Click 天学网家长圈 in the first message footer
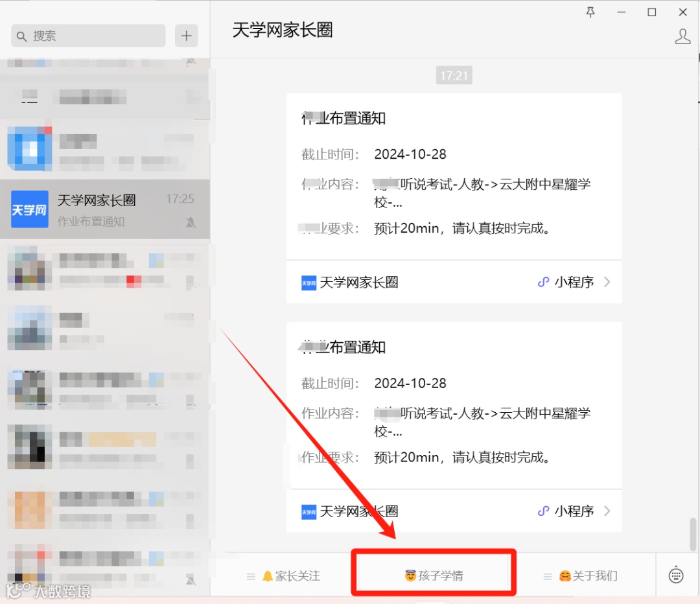The height and width of the screenshot is (604, 700). [x=359, y=282]
